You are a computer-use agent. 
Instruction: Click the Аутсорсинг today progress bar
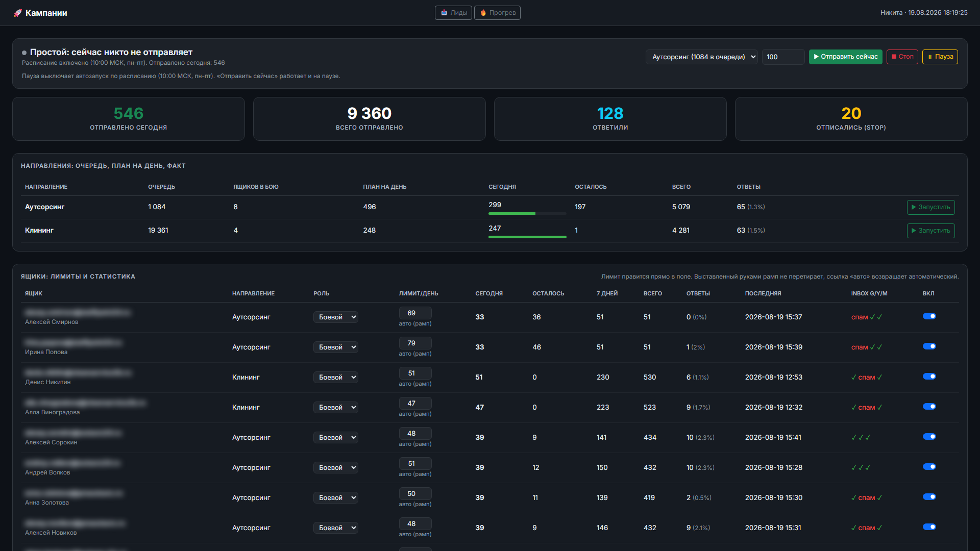(527, 213)
